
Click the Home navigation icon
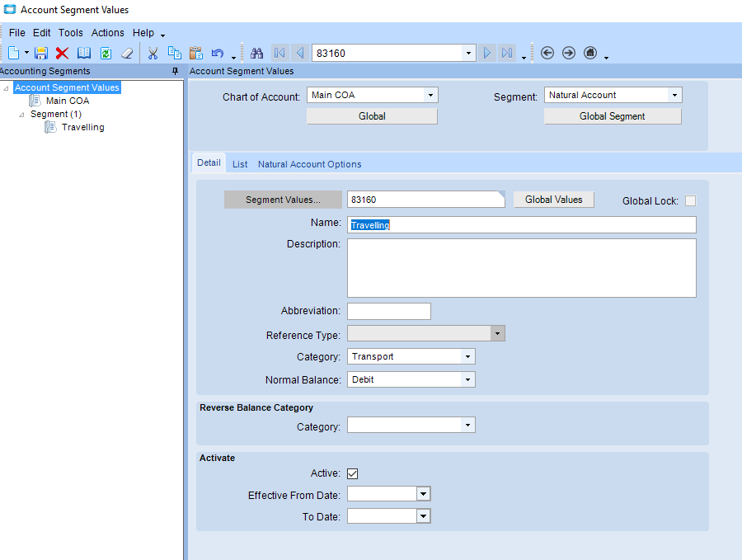pos(590,53)
